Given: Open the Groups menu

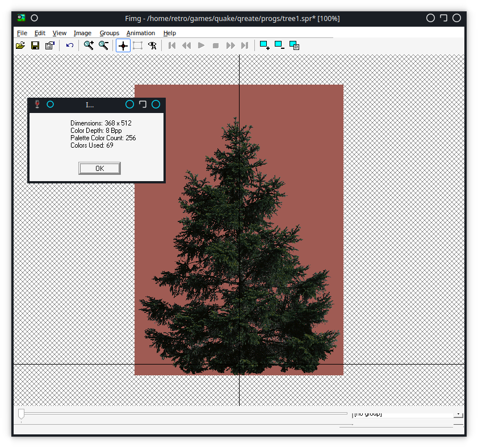Looking at the screenshot, I should click(109, 33).
